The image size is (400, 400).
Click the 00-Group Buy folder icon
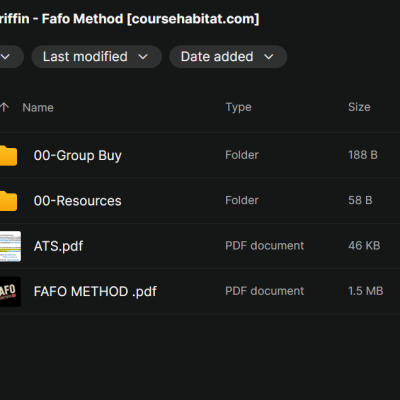coord(8,156)
